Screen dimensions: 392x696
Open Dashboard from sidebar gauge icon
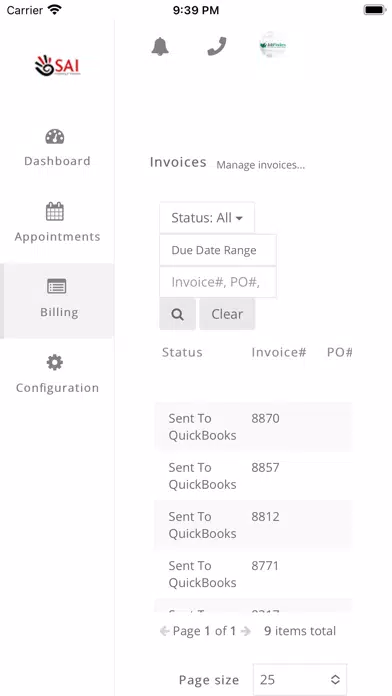[x=55, y=136]
